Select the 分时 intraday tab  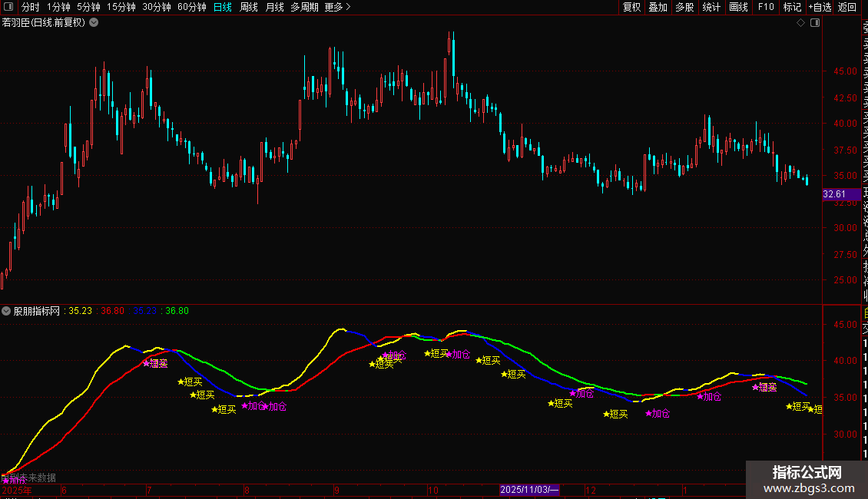(31, 7)
